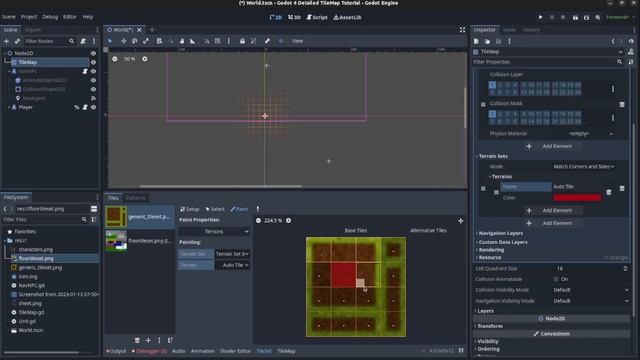Click the viewport horizontal scrollbar
This screenshot has width=640, height=360.
[220, 187]
